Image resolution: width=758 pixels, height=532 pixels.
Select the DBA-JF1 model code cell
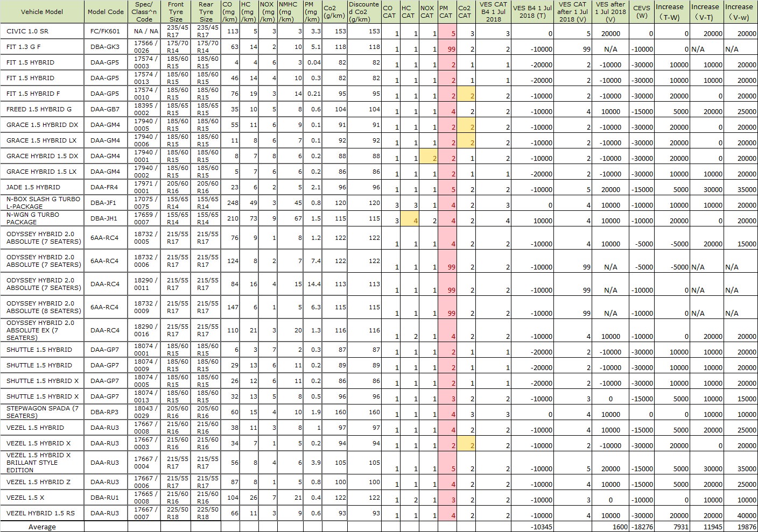pos(106,203)
